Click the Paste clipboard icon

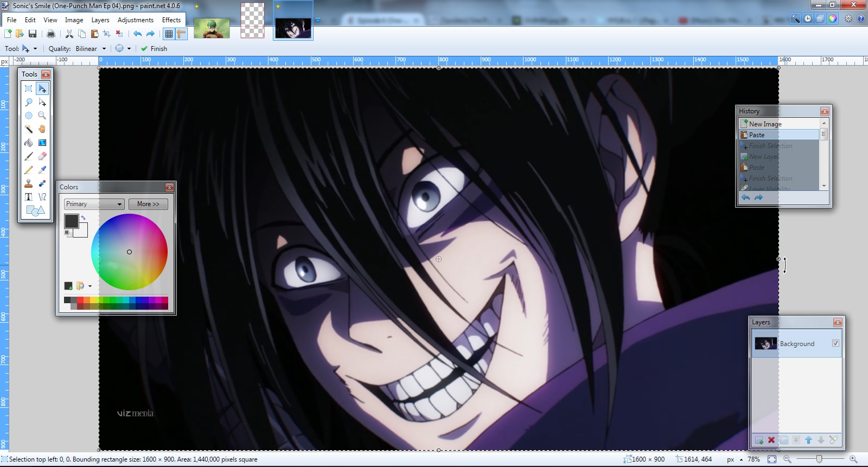click(94, 34)
